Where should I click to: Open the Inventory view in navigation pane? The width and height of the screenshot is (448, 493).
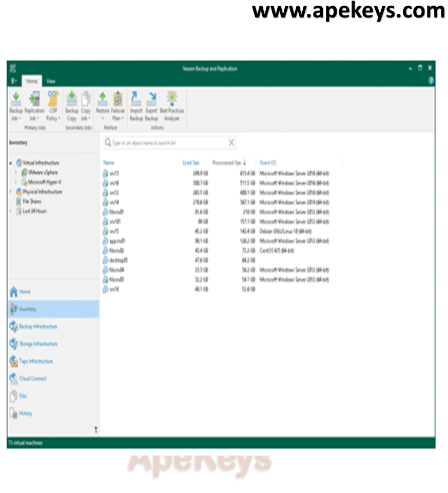coord(53,309)
